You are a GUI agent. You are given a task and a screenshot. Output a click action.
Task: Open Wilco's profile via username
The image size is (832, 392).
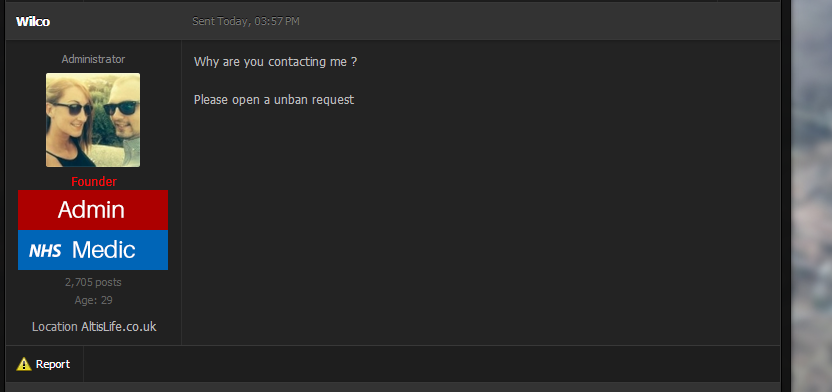click(x=33, y=22)
